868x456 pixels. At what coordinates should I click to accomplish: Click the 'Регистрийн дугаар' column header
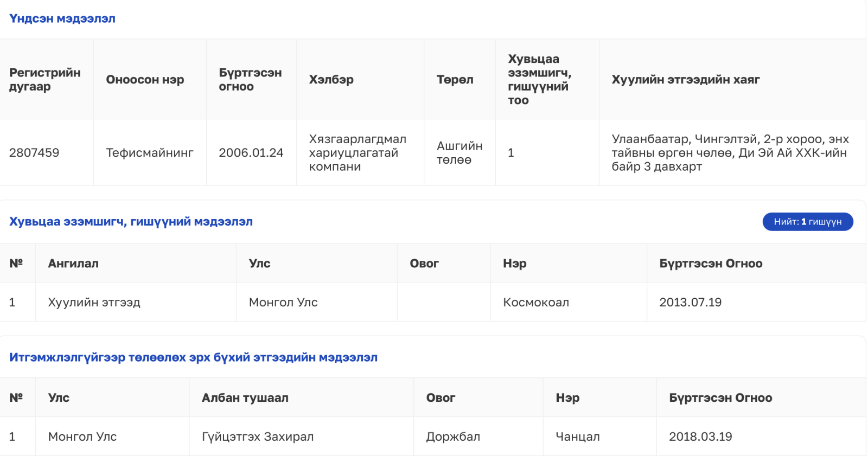tap(45, 80)
